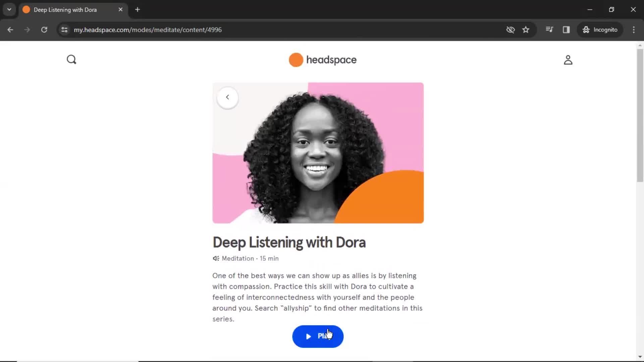Click the back navigation arrow
644x362 pixels.
(x=227, y=97)
